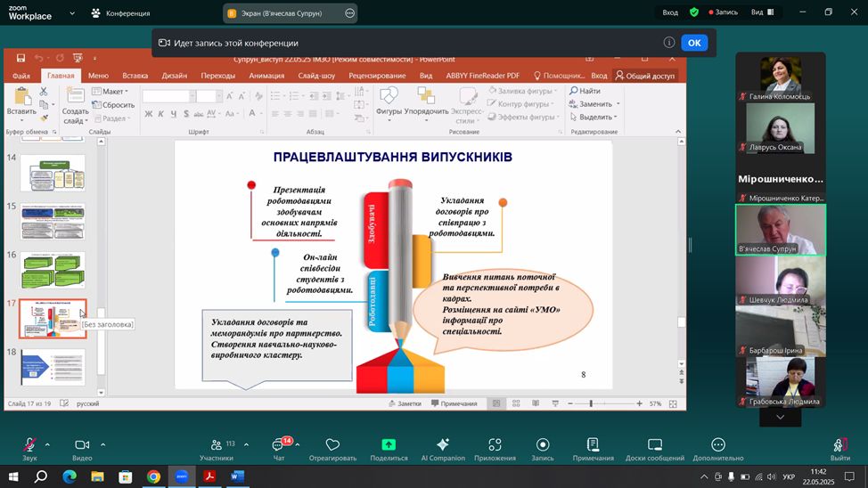Open the Chat panel with 14 unread

tap(277, 445)
